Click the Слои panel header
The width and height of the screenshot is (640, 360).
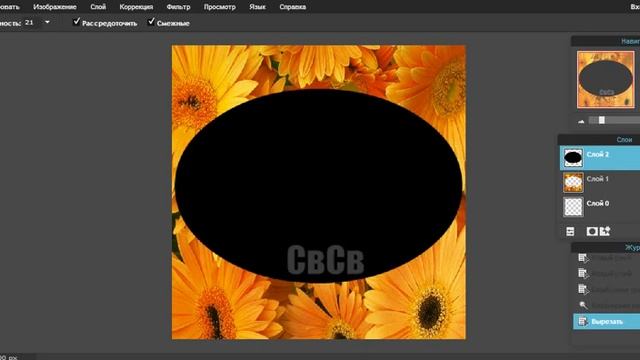599,140
